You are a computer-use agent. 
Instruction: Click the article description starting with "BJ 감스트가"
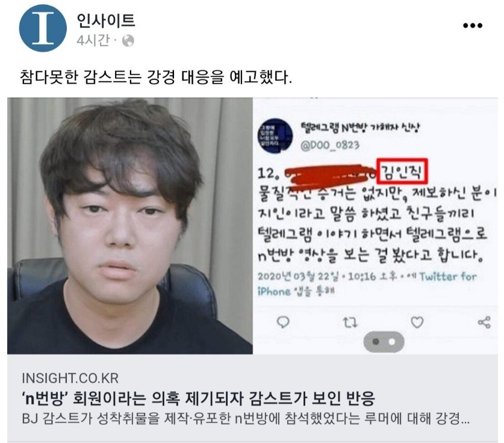click(246, 419)
